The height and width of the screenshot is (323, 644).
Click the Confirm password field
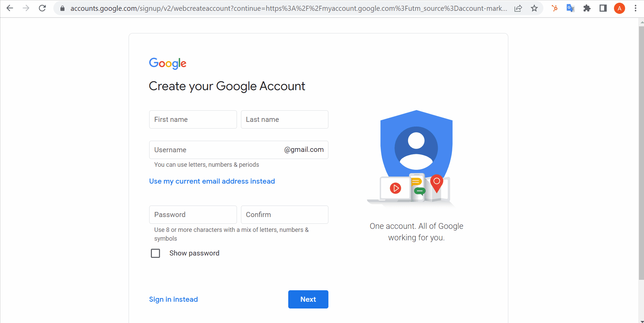pos(285,215)
